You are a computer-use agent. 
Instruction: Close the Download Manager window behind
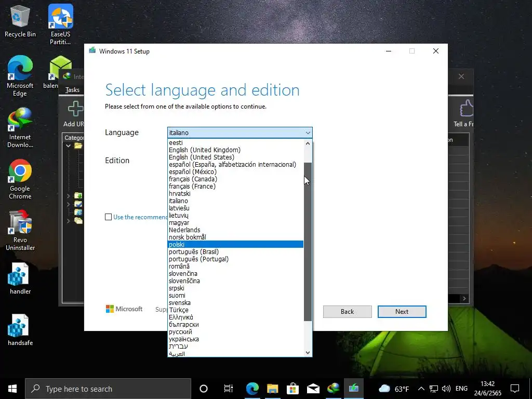(461, 76)
